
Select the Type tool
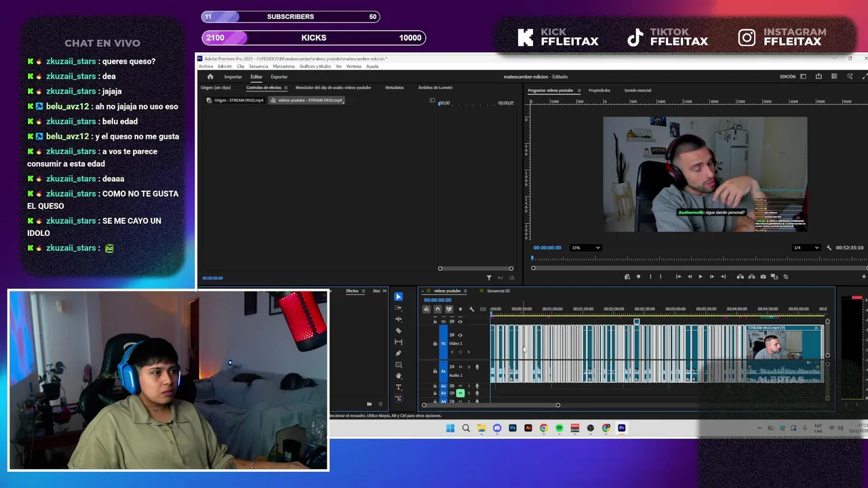(399, 387)
